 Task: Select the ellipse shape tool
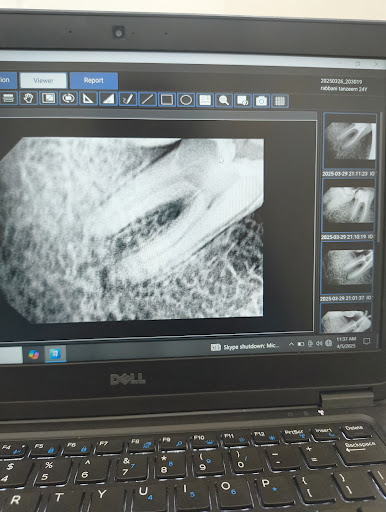(x=186, y=100)
